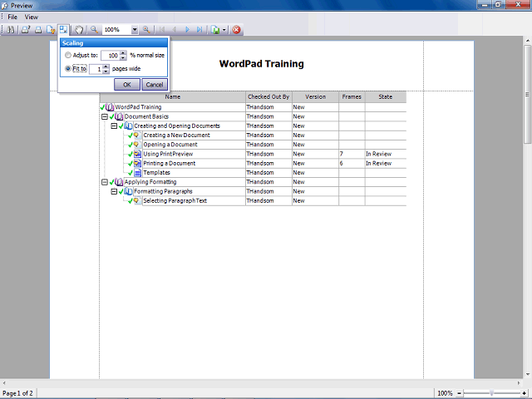Select the Fit to radio button
532x399 pixels.
68,68
